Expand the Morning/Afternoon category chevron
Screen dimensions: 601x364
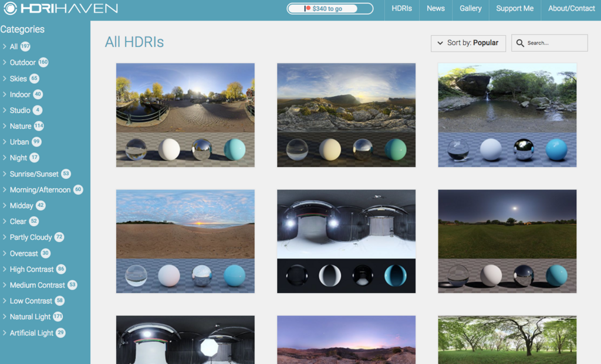[x=4, y=189]
